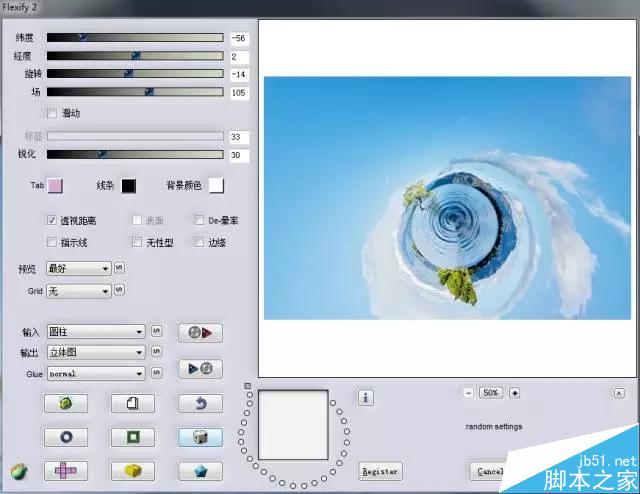Open the Glue dropdown showing normal
The image size is (640, 494).
click(96, 373)
